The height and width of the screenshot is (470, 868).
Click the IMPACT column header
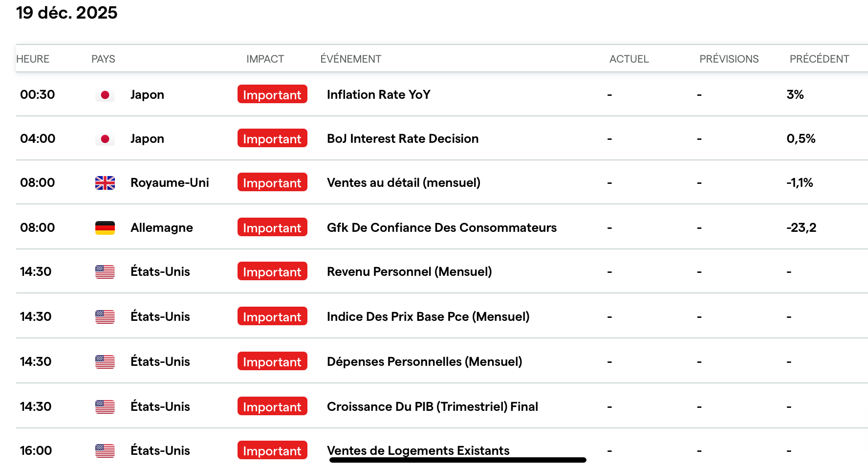[x=265, y=59]
